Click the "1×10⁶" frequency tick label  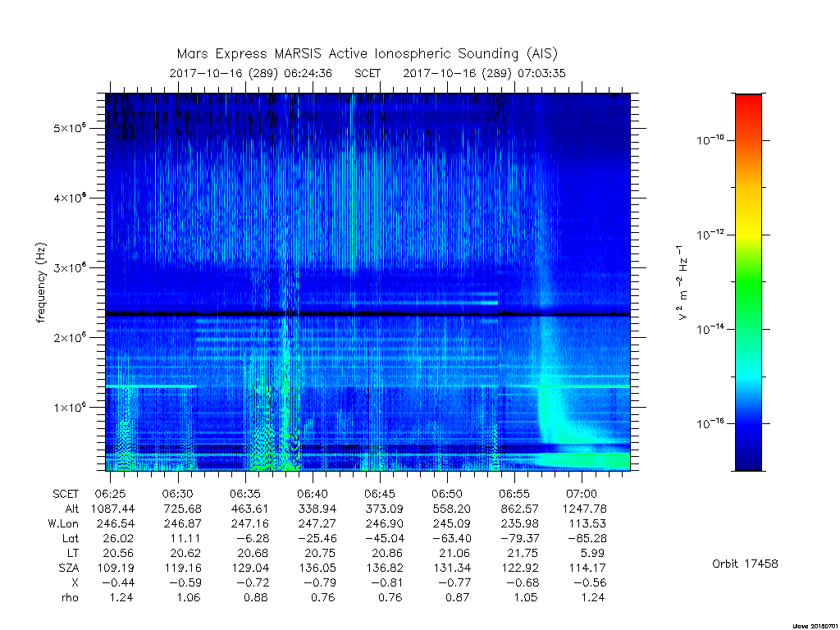coord(71,407)
